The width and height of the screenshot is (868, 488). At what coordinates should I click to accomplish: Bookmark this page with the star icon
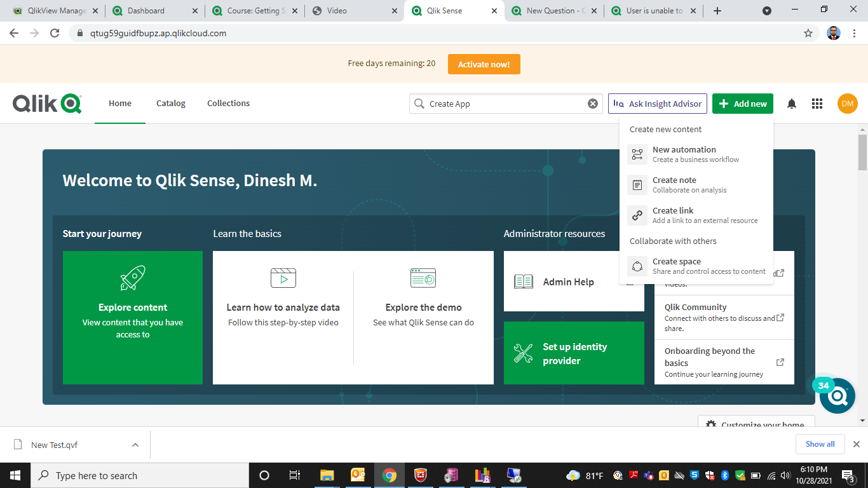pos(808,33)
